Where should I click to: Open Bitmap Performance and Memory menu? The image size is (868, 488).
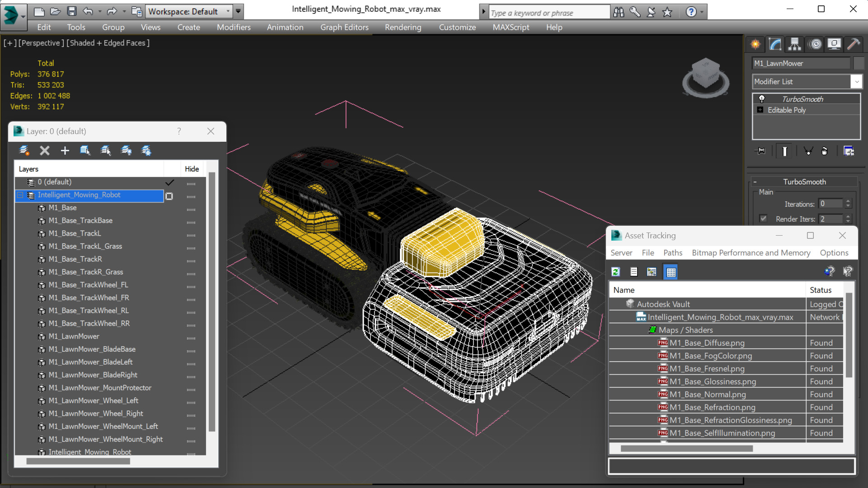[x=751, y=253]
